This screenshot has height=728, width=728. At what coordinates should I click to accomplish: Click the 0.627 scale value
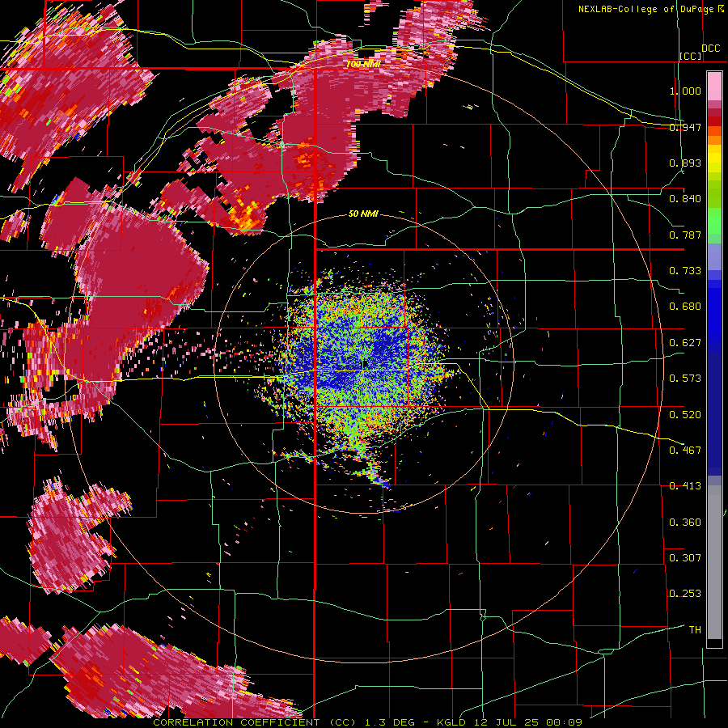pos(685,343)
